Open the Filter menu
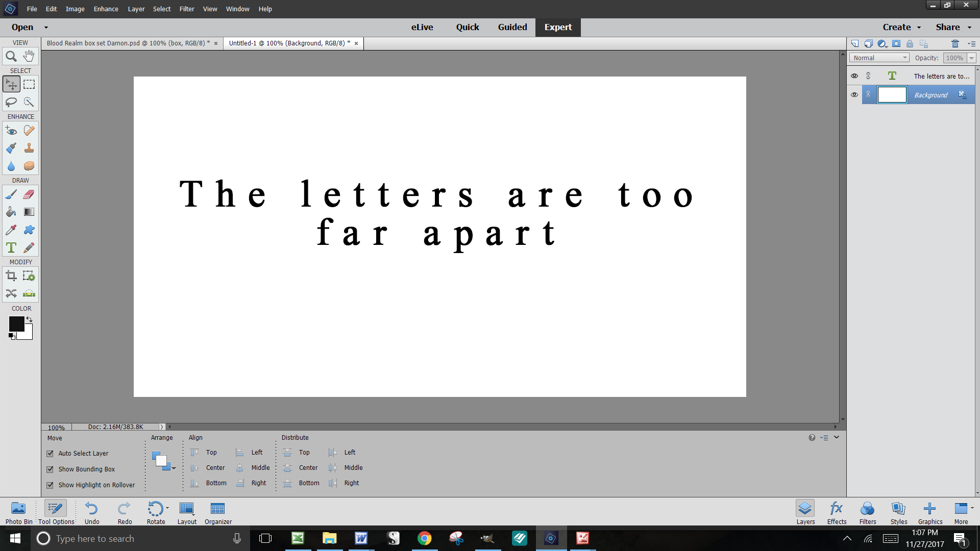 [186, 9]
